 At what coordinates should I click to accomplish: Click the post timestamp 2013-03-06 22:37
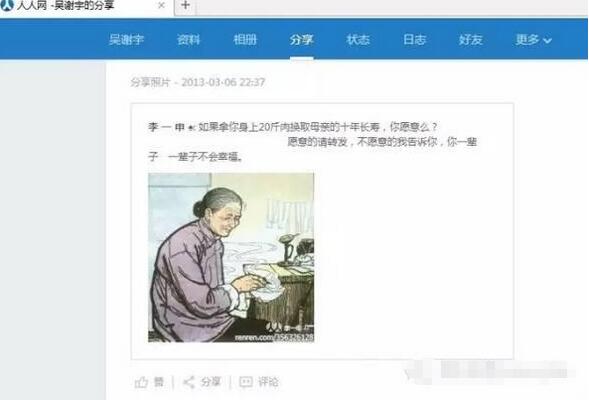(223, 82)
